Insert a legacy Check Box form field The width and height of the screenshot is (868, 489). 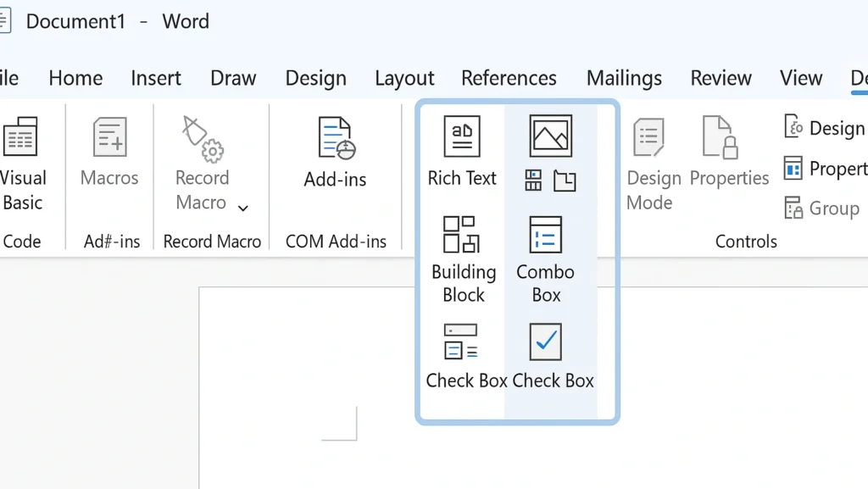coord(462,342)
